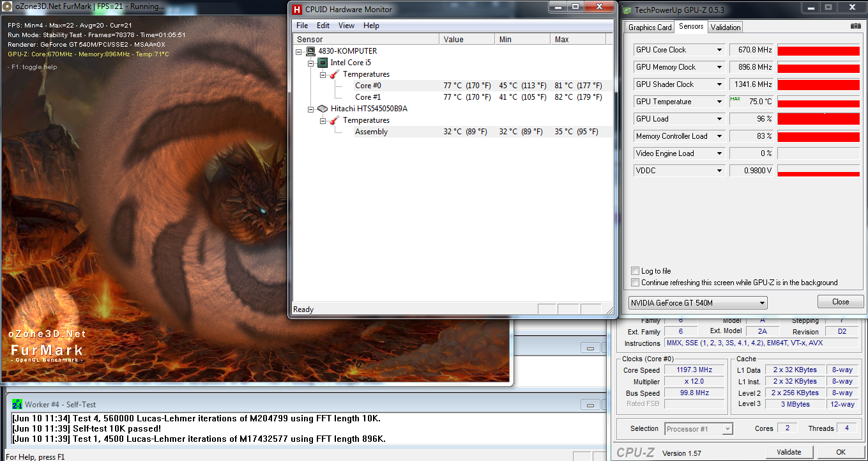
Task: Select the 4830-KOMPUTER computer icon
Action: [310, 51]
